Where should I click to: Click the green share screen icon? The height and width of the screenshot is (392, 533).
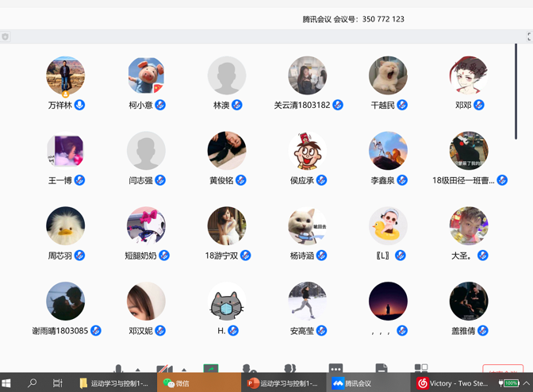pyautogui.click(x=210, y=369)
